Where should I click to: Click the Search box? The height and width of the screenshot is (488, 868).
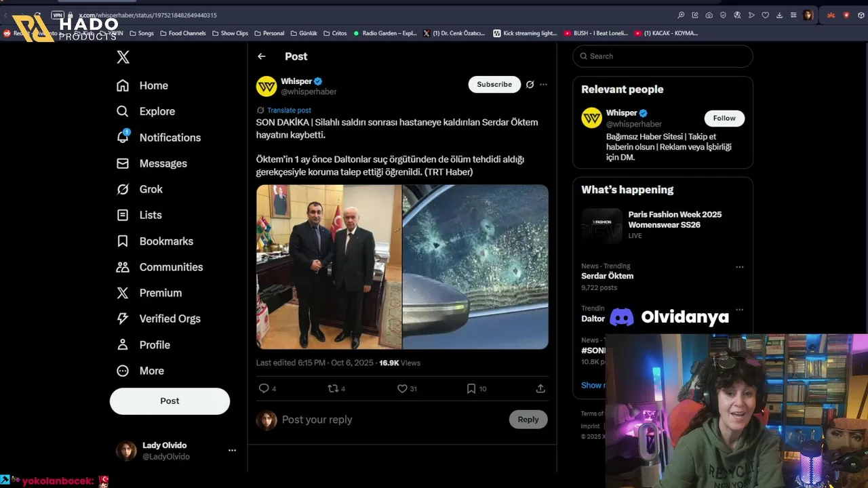coord(663,56)
